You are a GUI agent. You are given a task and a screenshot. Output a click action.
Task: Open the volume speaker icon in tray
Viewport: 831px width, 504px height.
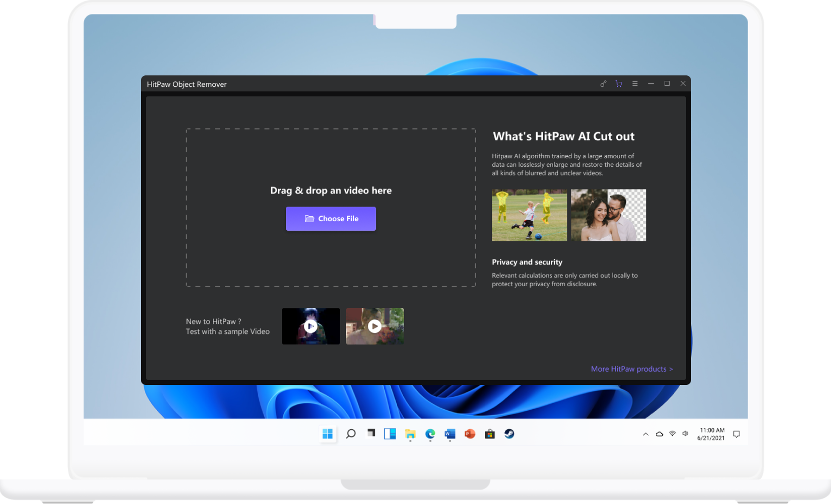tap(685, 434)
